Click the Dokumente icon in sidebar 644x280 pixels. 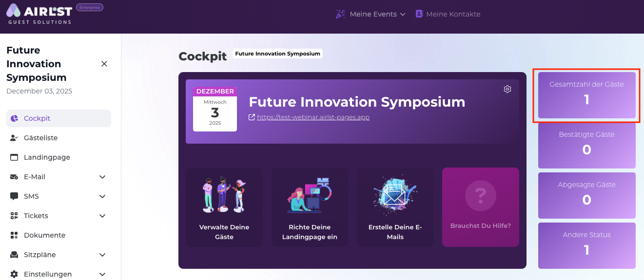tap(14, 235)
